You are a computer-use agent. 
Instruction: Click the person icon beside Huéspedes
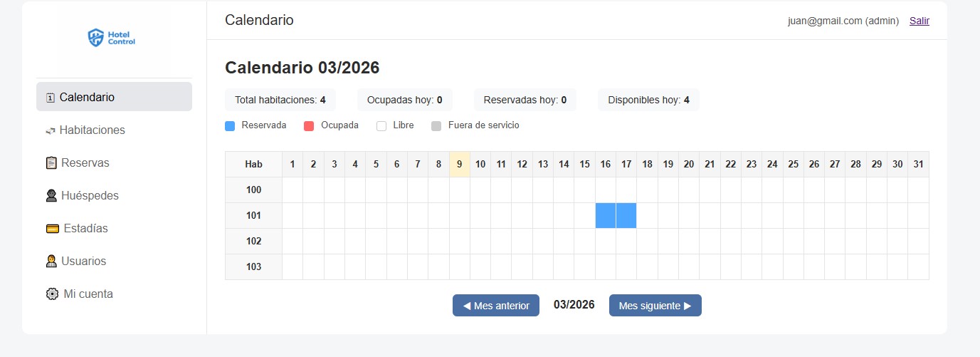pyautogui.click(x=51, y=196)
